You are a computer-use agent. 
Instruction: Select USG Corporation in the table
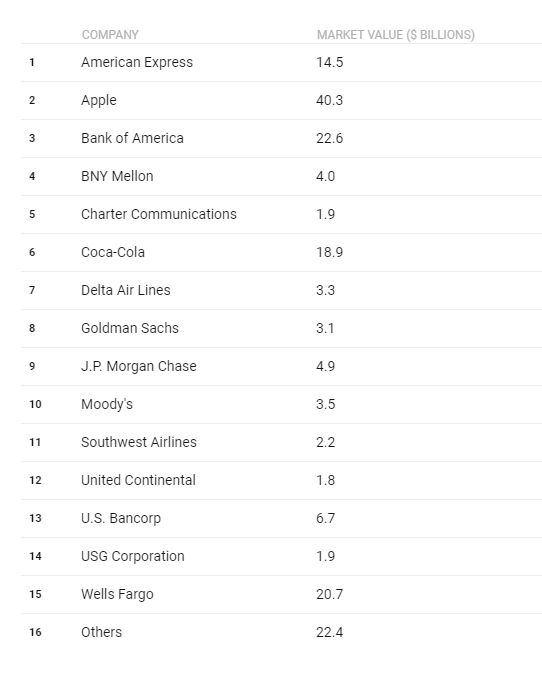click(x=133, y=556)
